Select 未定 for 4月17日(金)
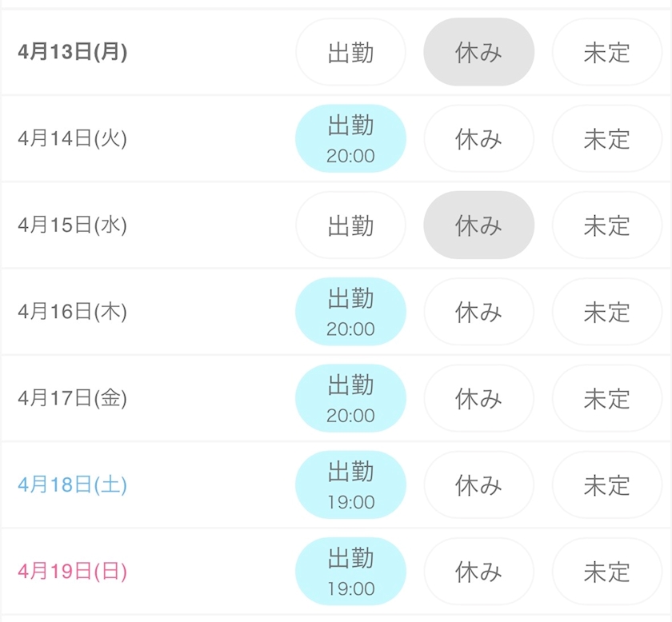The width and height of the screenshot is (672, 622). click(x=606, y=398)
